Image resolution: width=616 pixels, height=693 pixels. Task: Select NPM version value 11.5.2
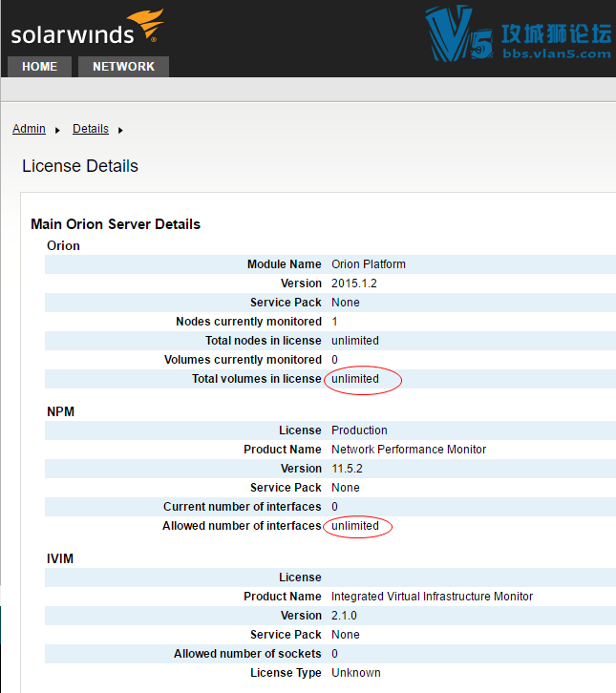(347, 469)
